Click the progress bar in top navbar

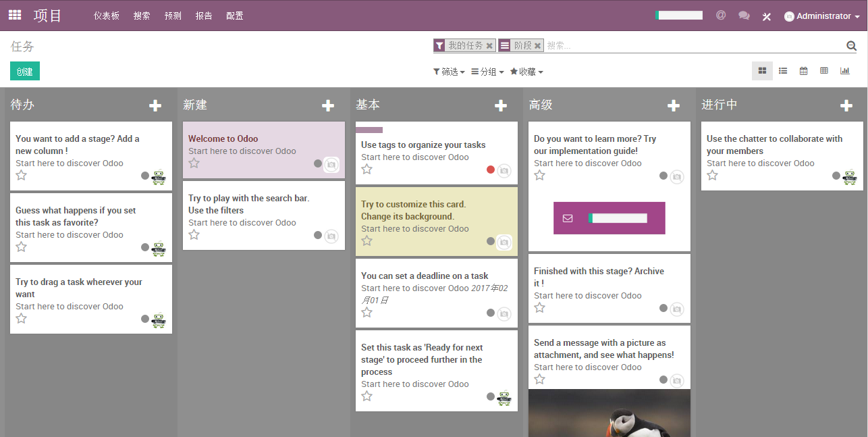[679, 15]
